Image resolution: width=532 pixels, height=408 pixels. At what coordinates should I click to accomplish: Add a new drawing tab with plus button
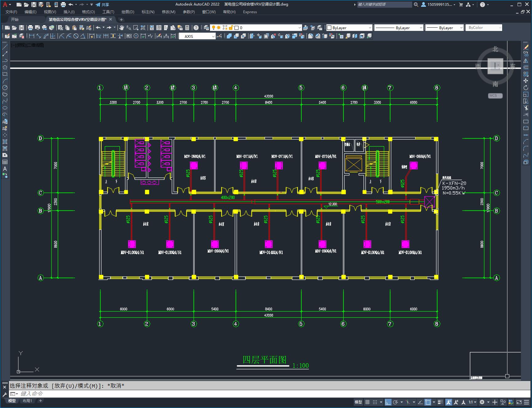click(121, 19)
